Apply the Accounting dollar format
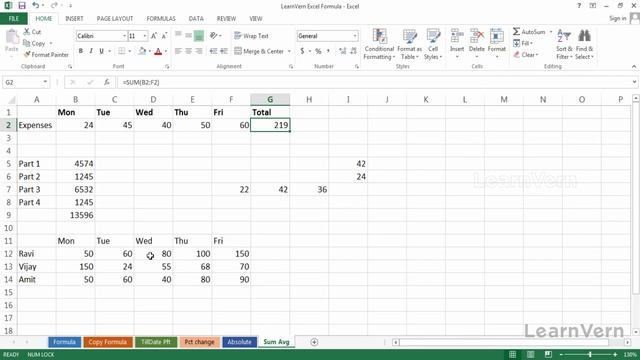The width and height of the screenshot is (640, 360). (302, 51)
